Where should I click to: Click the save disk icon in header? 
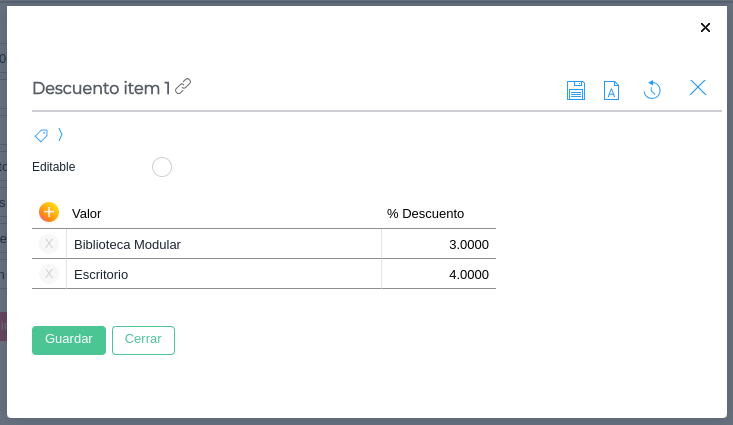click(x=575, y=90)
